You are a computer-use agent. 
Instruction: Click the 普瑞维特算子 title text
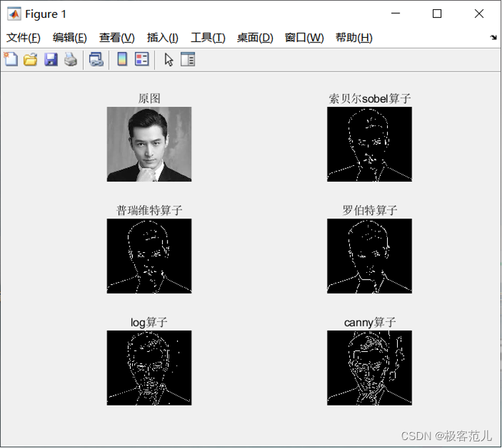click(149, 210)
